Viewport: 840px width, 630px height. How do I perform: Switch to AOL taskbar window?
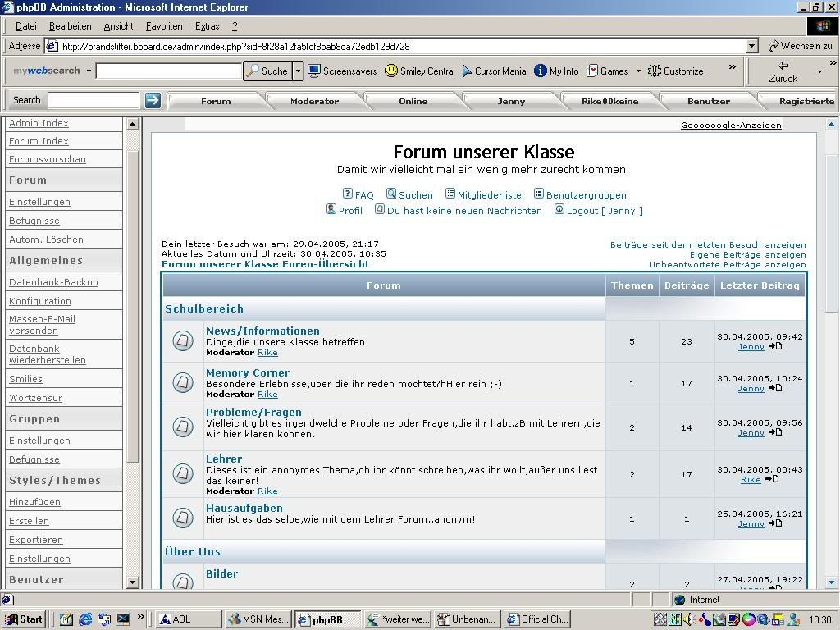[x=188, y=619]
